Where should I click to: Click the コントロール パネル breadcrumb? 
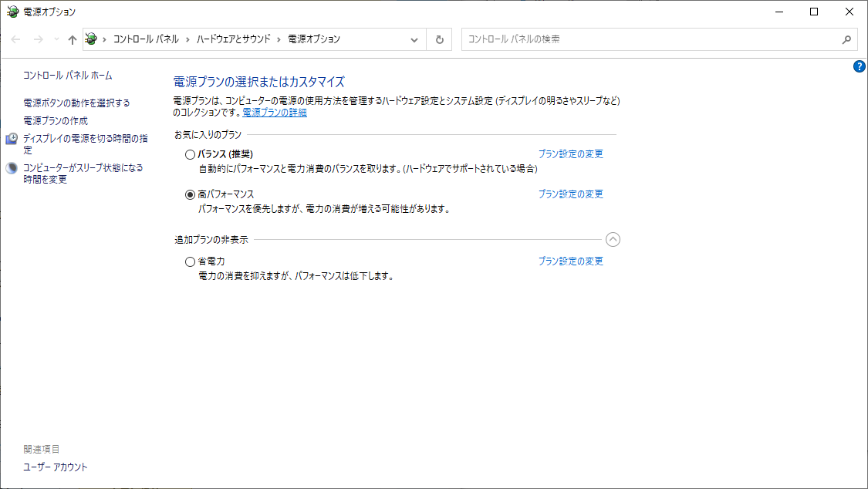tap(146, 39)
